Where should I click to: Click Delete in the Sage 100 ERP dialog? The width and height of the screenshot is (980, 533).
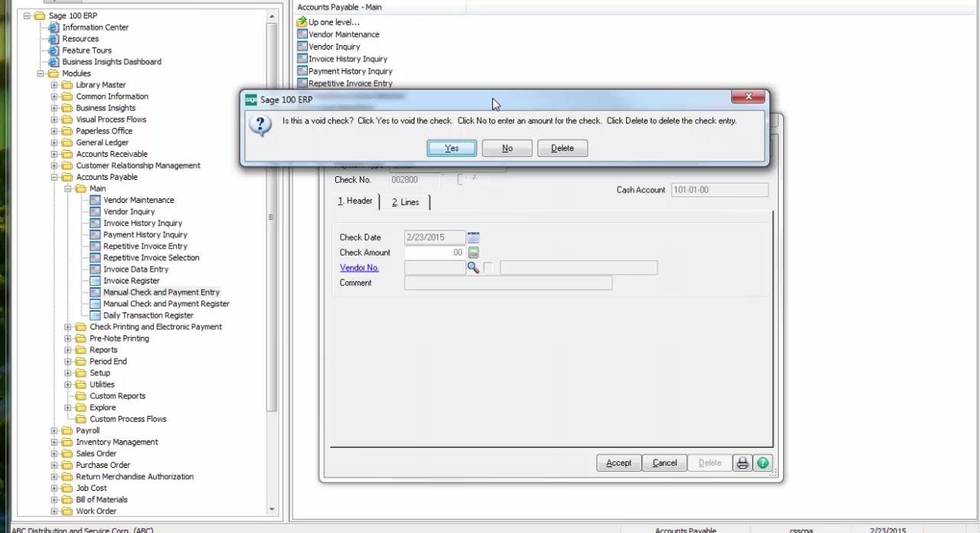562,149
